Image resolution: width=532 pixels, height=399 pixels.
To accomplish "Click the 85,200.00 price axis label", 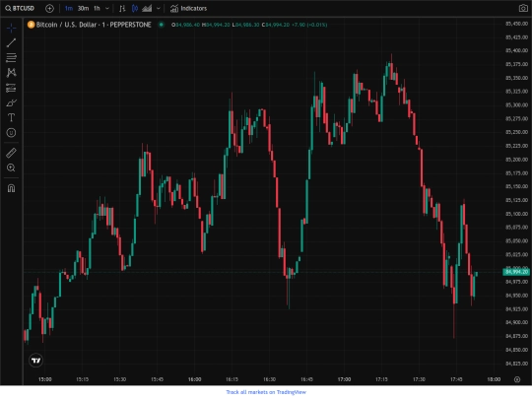I will [x=517, y=160].
